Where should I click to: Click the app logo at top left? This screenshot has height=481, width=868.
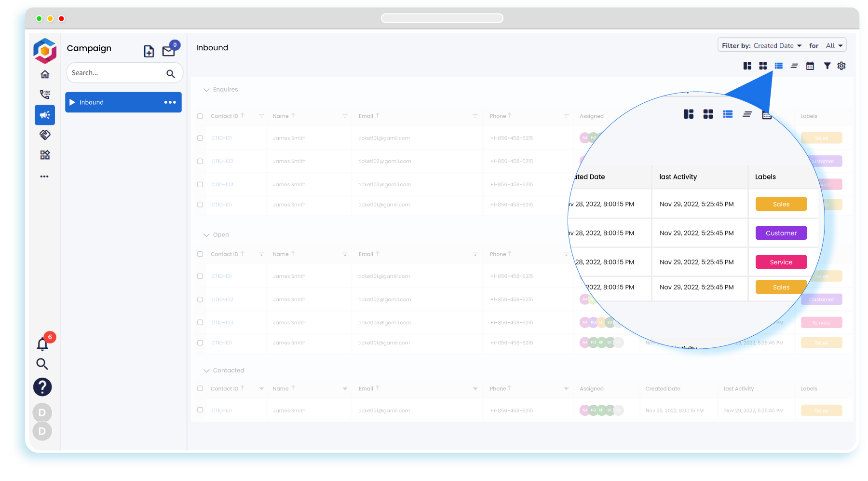[x=45, y=51]
